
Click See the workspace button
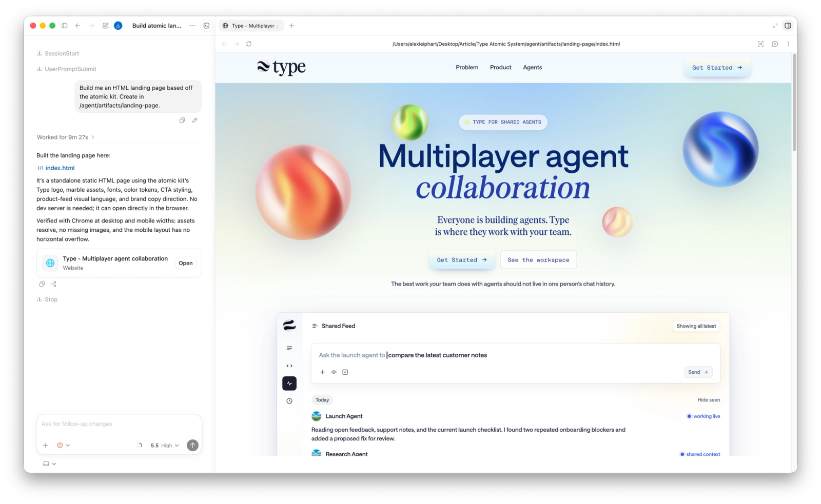pos(538,260)
